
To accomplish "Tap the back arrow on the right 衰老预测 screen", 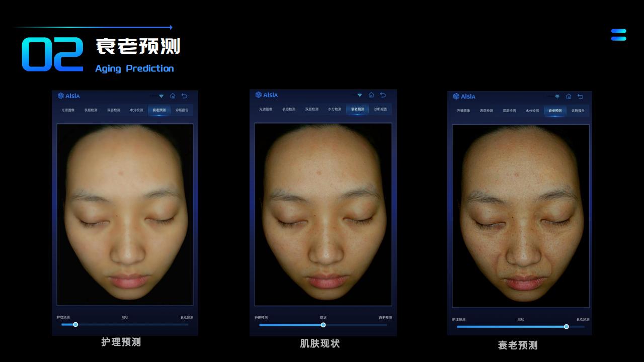I will coord(580,96).
